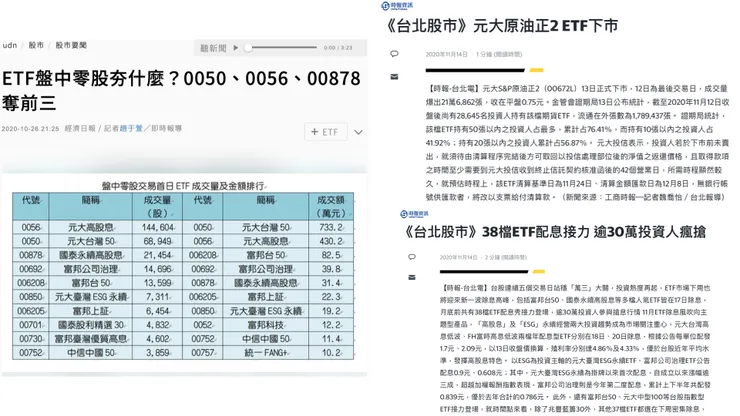Viewport: 740px width, 416px height.
Task: Open the udn breadcrumb link
Action: pyautogui.click(x=9, y=45)
